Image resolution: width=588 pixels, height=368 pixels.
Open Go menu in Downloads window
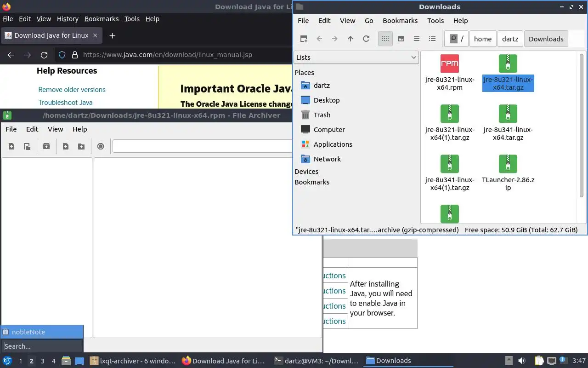(x=369, y=21)
